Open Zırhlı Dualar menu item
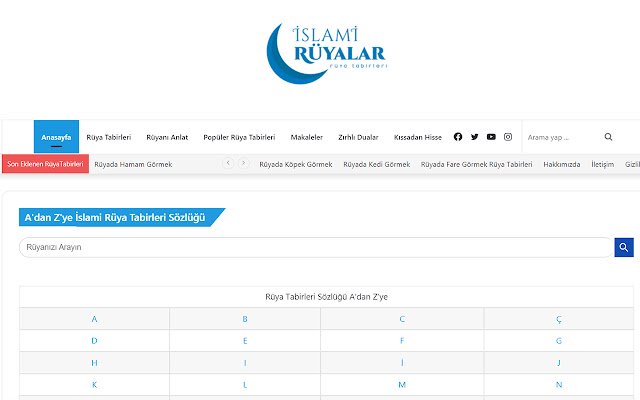The height and width of the screenshot is (400, 640). coord(358,137)
